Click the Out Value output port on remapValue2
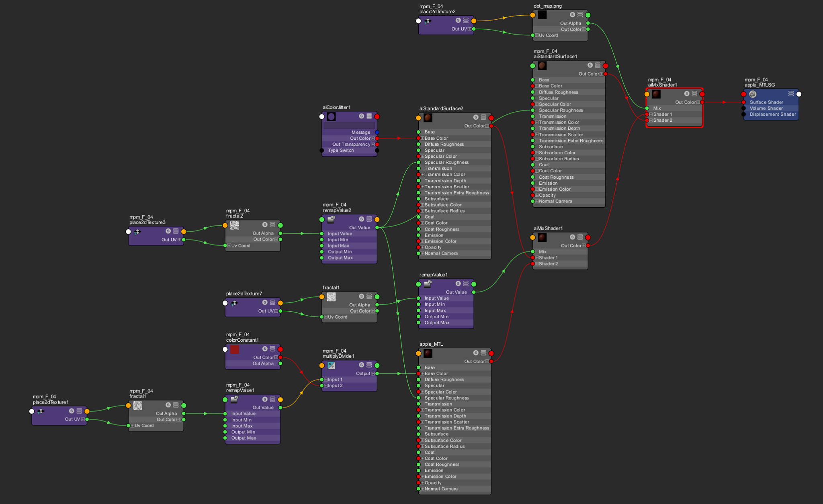This screenshot has height=504, width=823. (x=377, y=228)
